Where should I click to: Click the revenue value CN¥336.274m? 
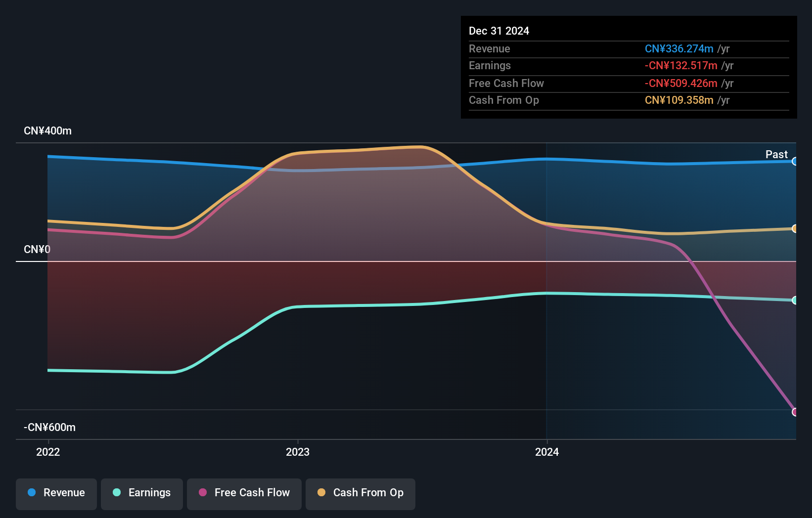point(679,48)
